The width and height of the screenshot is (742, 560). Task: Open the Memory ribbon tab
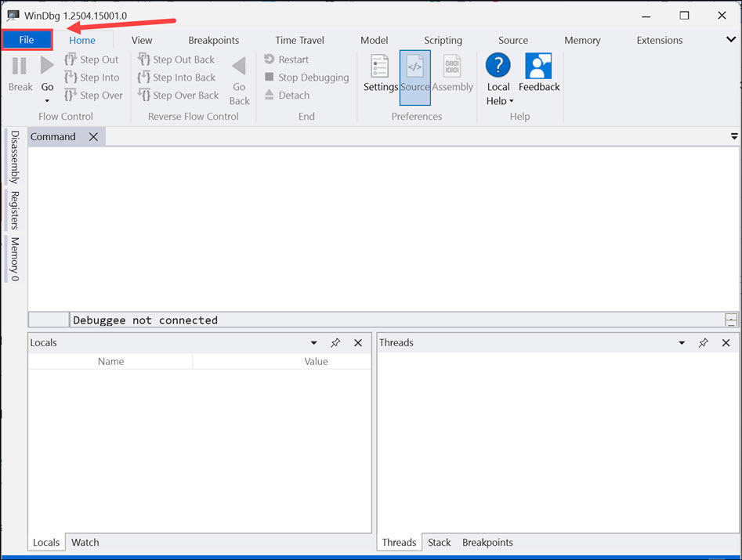click(582, 40)
